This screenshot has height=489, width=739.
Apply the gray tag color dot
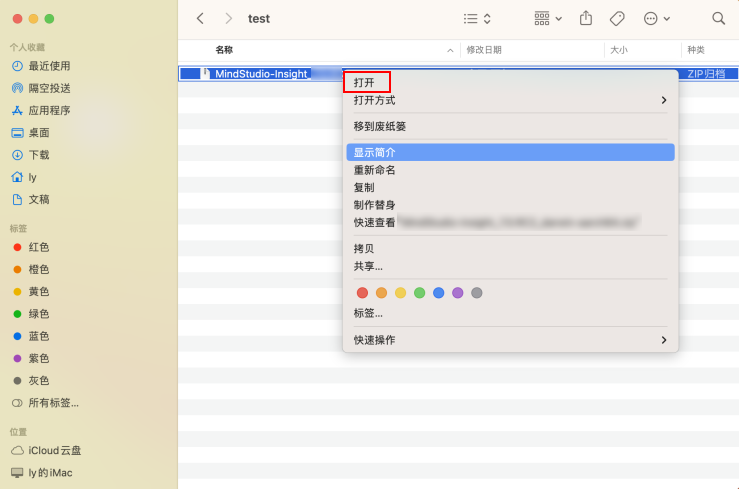pos(476,293)
